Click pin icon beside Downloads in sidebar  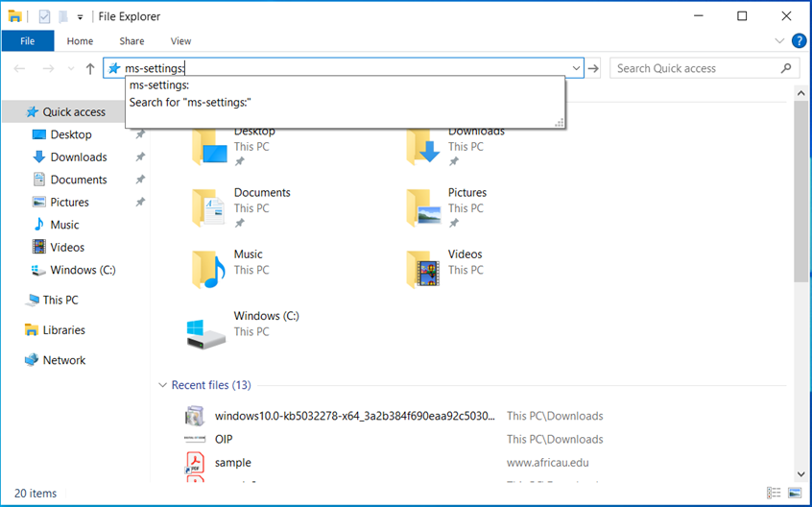140,157
